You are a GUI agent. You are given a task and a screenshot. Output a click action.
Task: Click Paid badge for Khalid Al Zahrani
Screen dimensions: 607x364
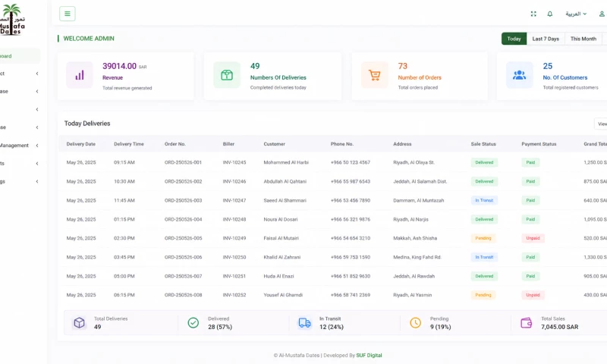pos(530,257)
